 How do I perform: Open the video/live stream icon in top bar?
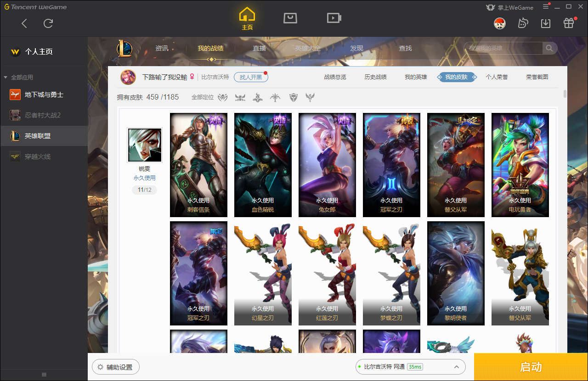[334, 18]
